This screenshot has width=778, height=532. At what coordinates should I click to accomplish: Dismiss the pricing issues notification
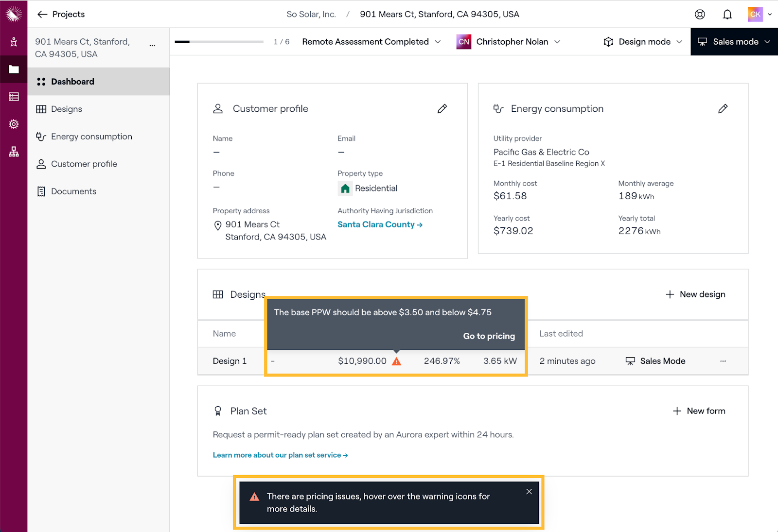coord(529,492)
